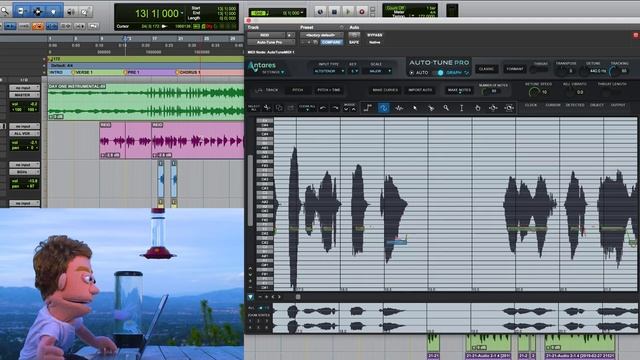
Task: Select the Auto-Tune line drawing tool
Action: [x=367, y=108]
